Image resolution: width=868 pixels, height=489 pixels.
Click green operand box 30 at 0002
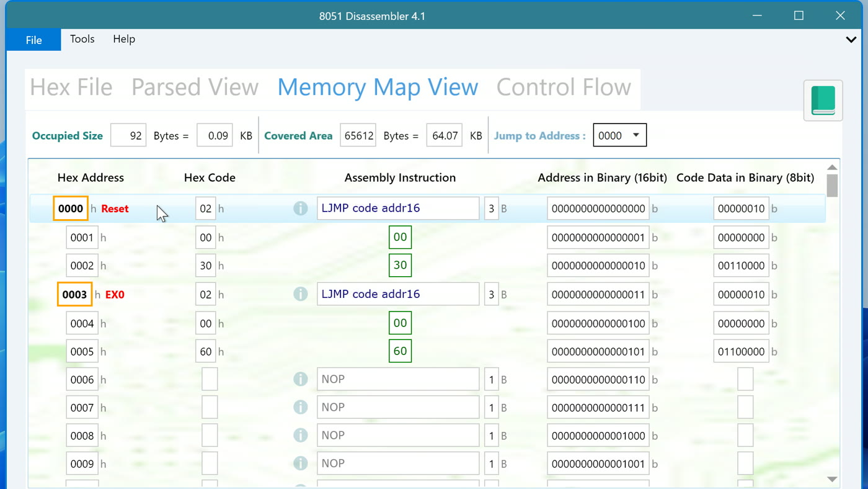pos(401,266)
